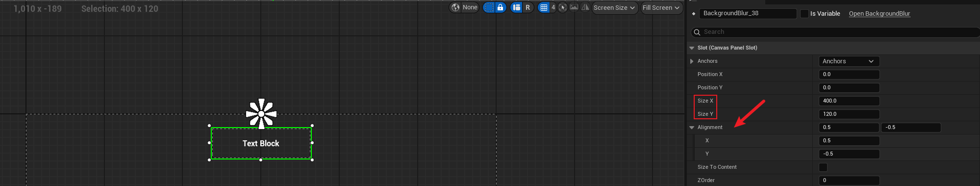Click the Position Y property label

[x=710, y=88]
